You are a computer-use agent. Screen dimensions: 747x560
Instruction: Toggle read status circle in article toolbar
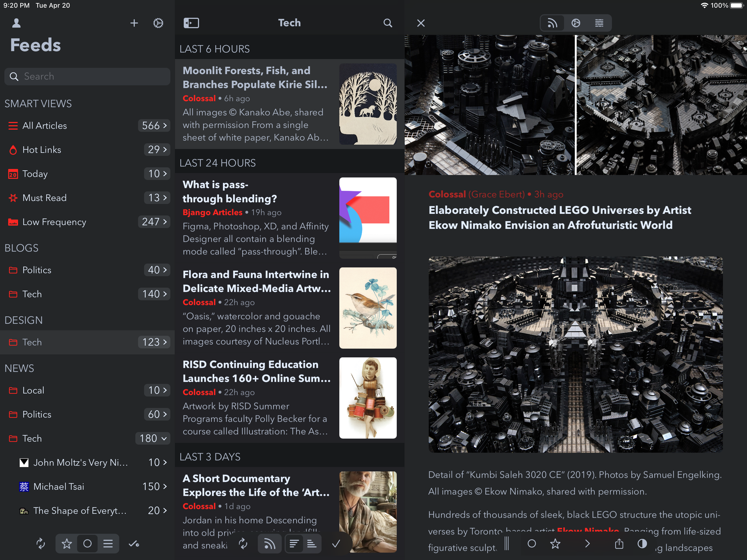(532, 544)
